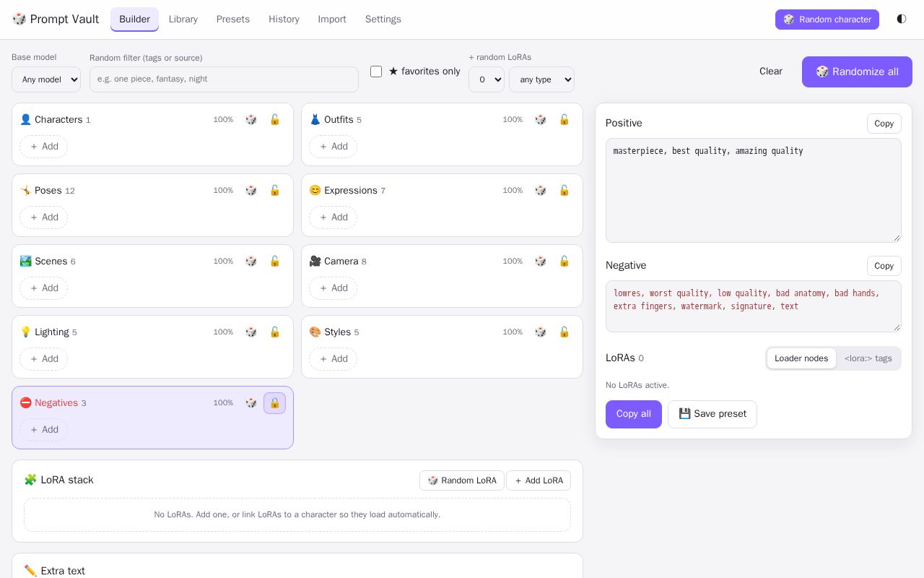Open the Import tab
Screen dimensions: 924x578
coord(332,20)
